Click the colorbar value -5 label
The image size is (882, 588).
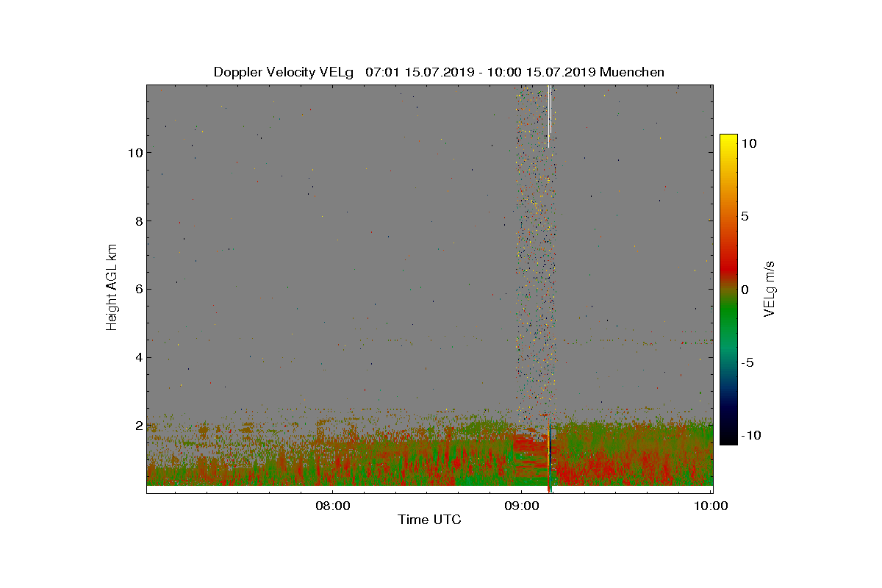(746, 362)
